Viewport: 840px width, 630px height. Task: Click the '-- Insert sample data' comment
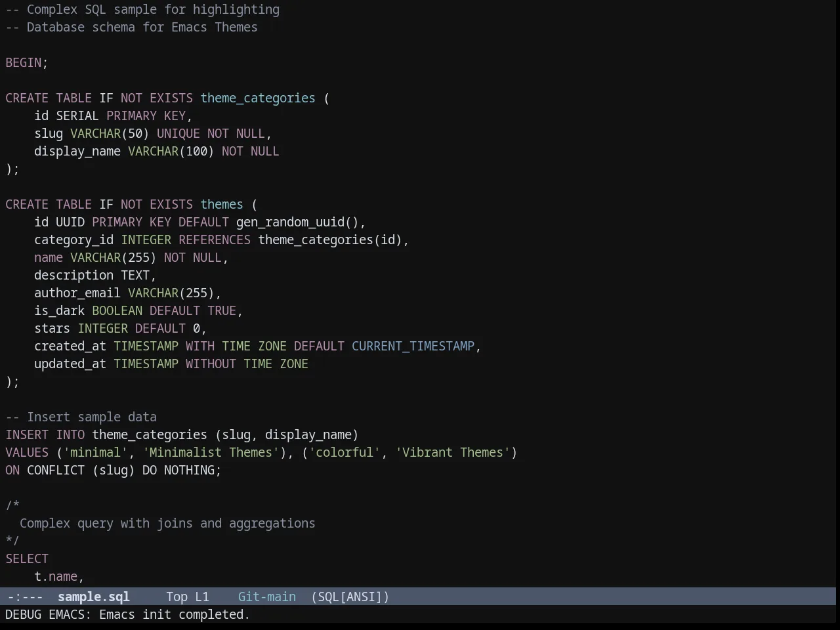[81, 417]
